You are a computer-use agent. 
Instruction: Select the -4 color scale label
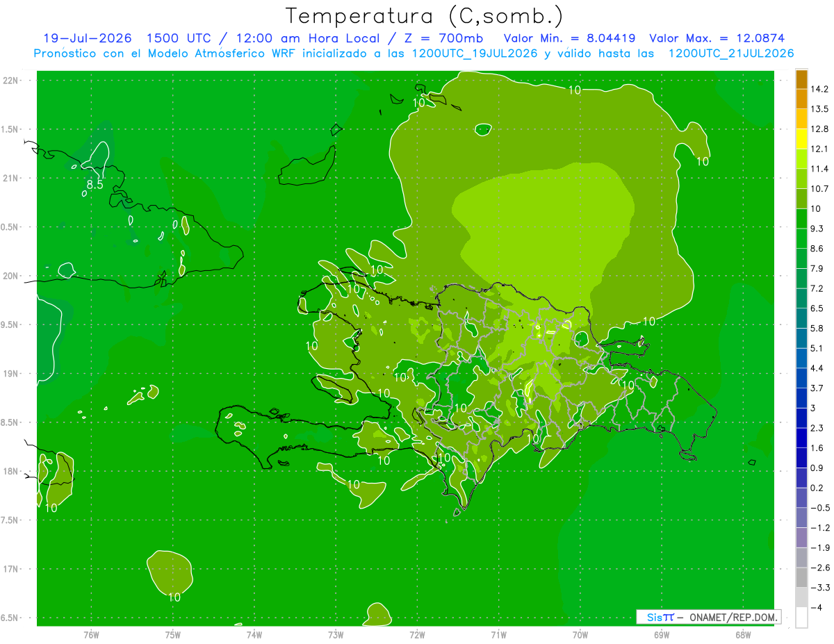(817, 608)
